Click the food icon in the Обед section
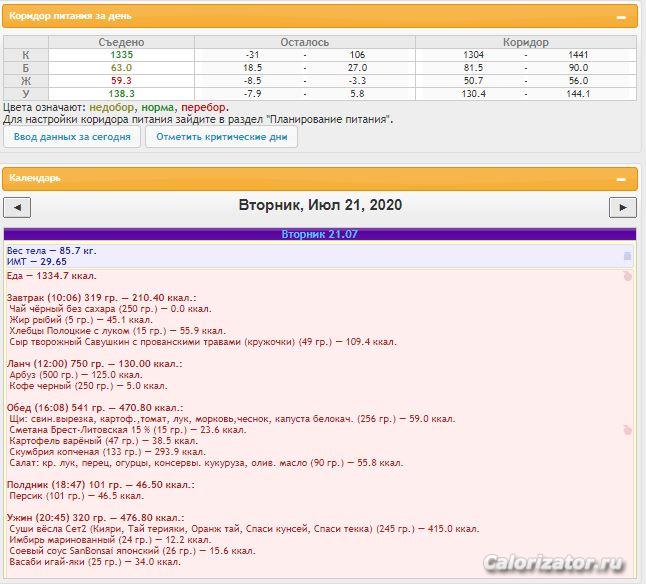Image resolution: width=646 pixels, height=584 pixels. click(x=627, y=429)
